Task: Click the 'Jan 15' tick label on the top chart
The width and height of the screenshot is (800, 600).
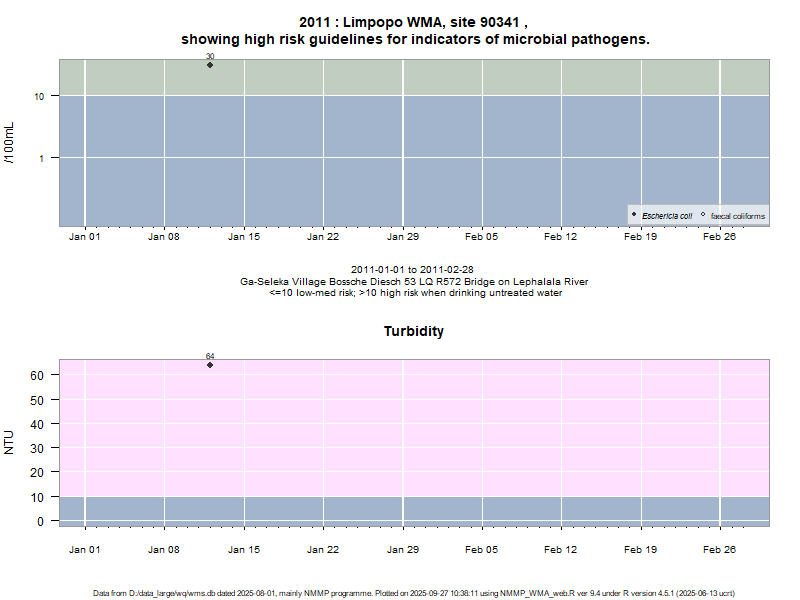Action: (x=244, y=237)
